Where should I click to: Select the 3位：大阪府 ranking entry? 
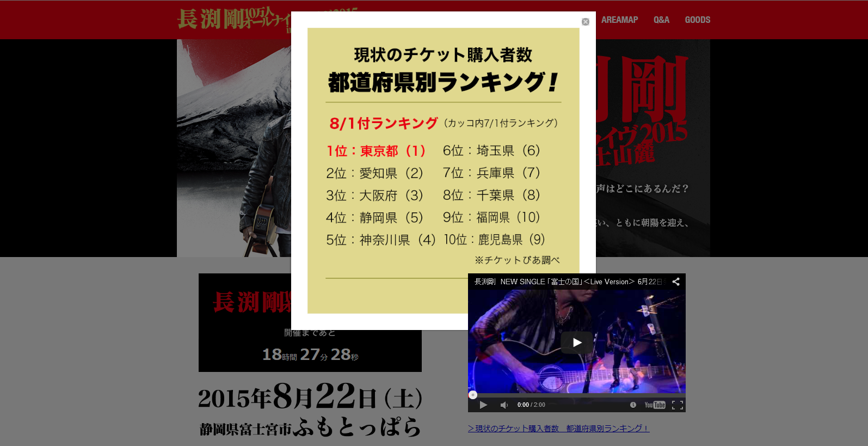[x=374, y=195]
